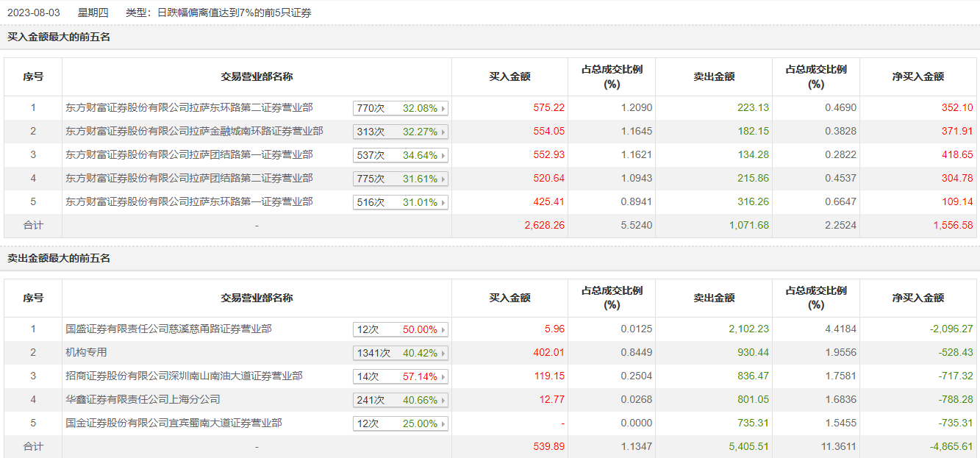The image size is (980, 458).
Task: Click net buy amount 418.65
Action: (957, 154)
